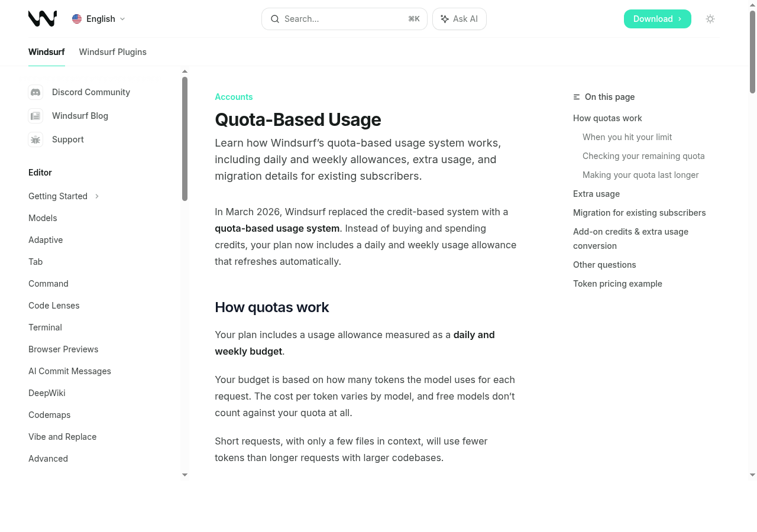Jump to Extra usage section

point(596,194)
